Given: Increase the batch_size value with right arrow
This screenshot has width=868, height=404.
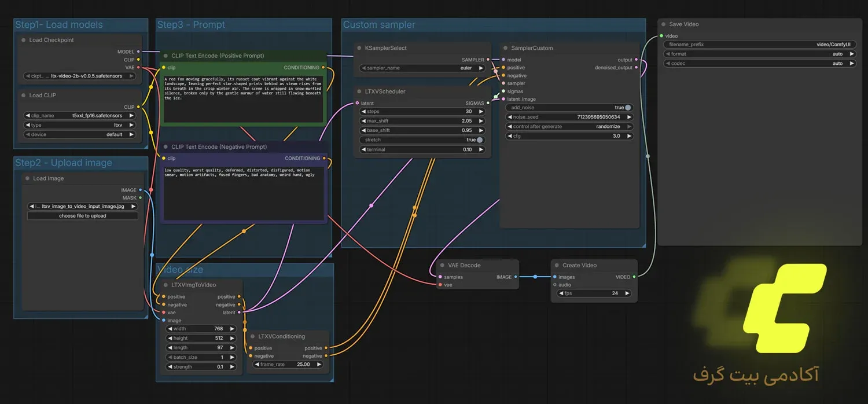Looking at the screenshot, I should pos(232,358).
